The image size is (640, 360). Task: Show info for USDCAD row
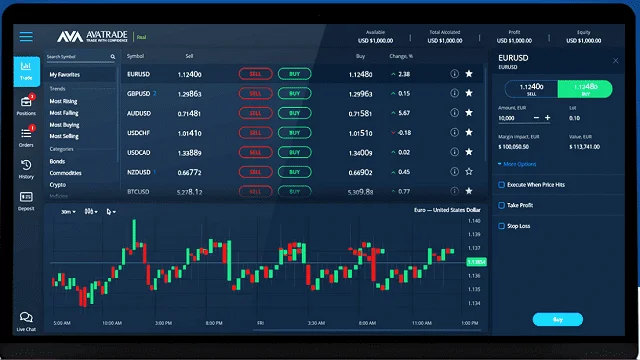pyautogui.click(x=454, y=152)
